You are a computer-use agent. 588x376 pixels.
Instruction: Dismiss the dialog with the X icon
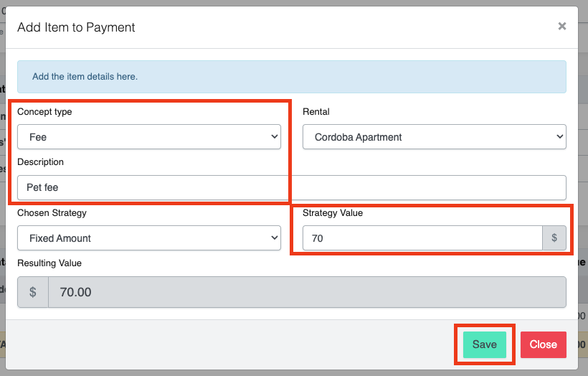(561, 27)
